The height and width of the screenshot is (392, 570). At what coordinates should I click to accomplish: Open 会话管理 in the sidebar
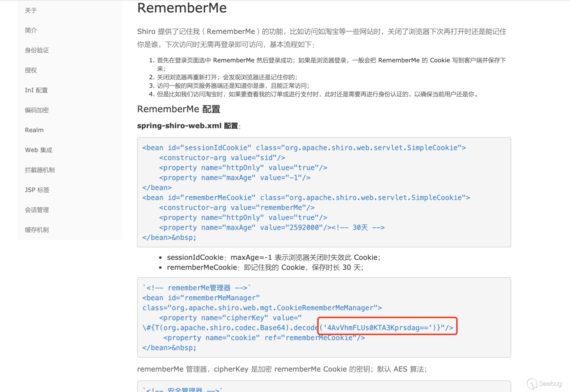coord(37,210)
